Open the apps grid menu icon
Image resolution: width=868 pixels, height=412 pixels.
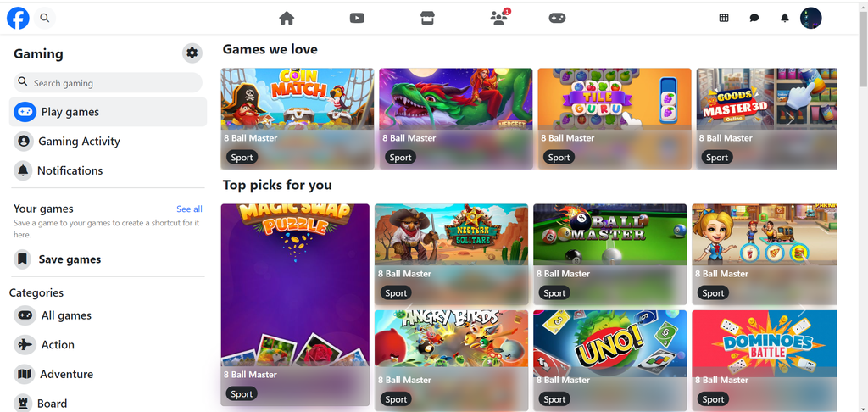724,18
